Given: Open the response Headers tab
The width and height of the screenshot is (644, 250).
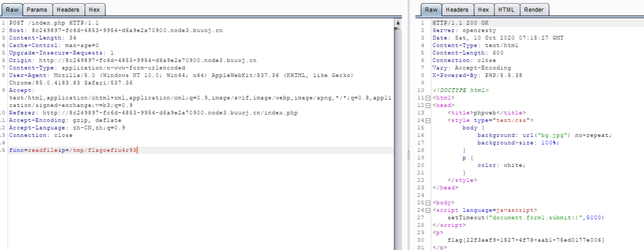Looking at the screenshot, I should (457, 9).
